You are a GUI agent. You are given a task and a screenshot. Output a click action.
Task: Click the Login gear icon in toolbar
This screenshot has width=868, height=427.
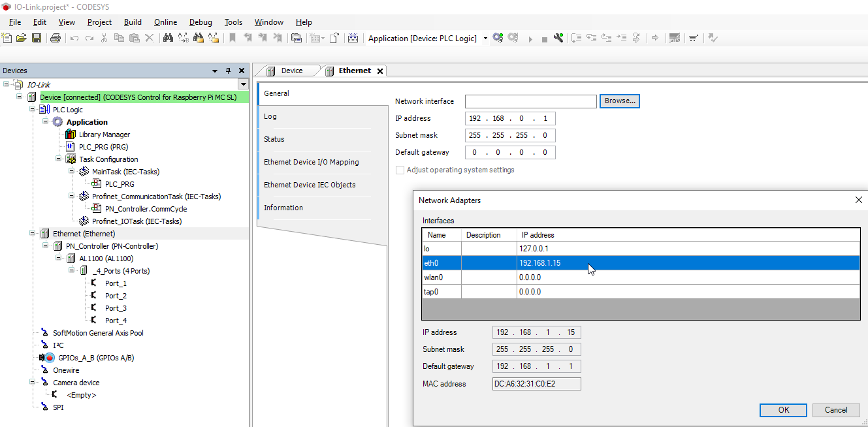tap(498, 39)
